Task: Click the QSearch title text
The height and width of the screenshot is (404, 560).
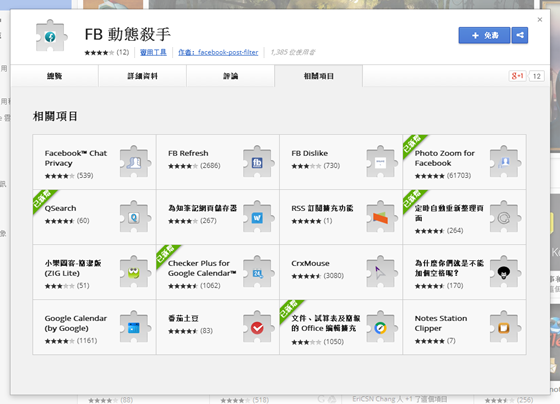Action: click(60, 208)
